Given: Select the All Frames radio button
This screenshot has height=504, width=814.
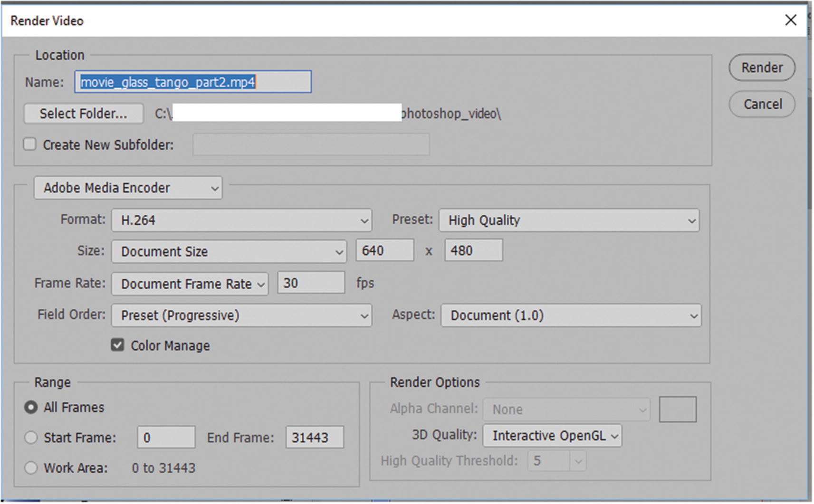Looking at the screenshot, I should point(31,408).
